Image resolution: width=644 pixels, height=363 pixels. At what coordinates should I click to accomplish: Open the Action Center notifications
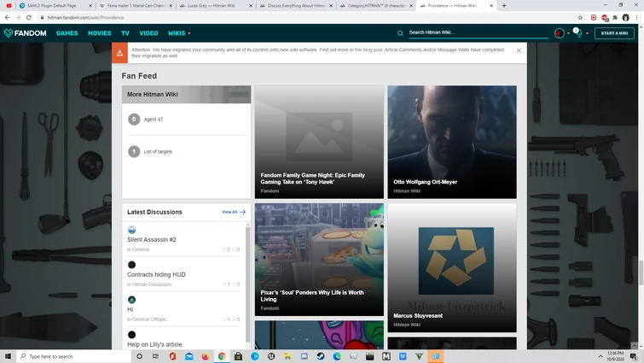coord(634,356)
